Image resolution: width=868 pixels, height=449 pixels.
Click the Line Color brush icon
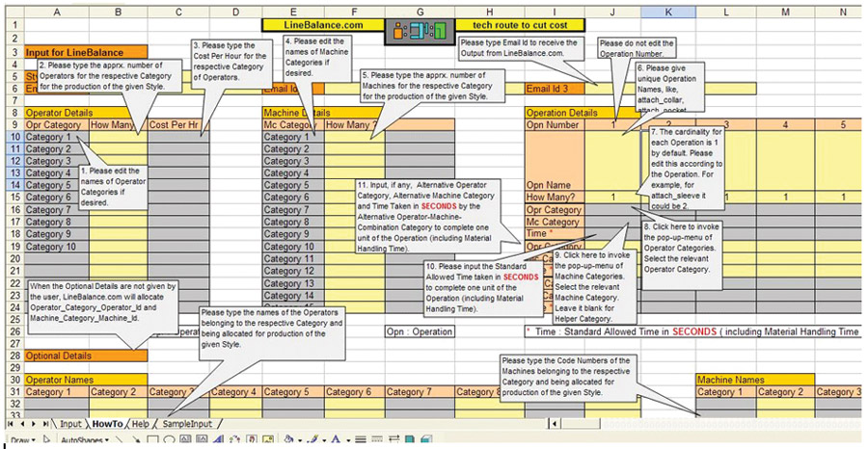(312, 439)
